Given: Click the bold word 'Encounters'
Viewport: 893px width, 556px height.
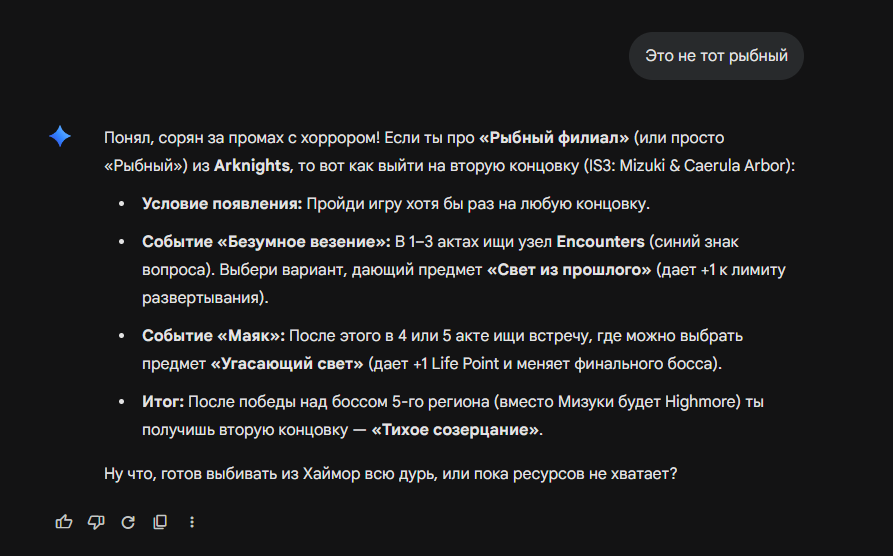Looking at the screenshot, I should tap(600, 242).
